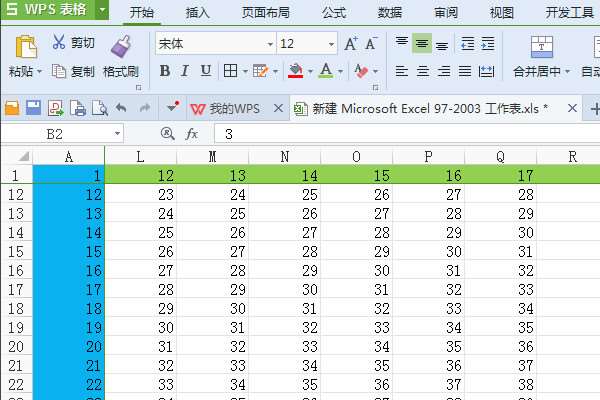Click the Save floppy disk icon
Viewport: 600px width, 400px height.
(x=33, y=108)
